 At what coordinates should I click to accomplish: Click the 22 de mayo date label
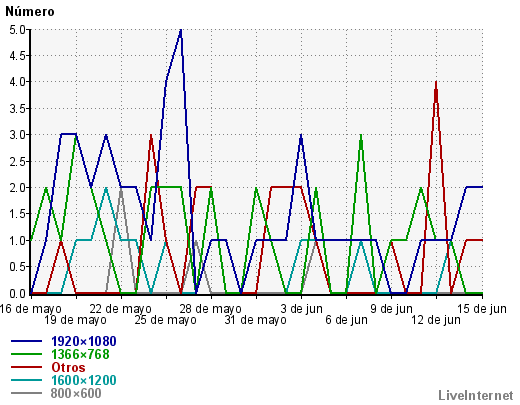[x=121, y=309]
